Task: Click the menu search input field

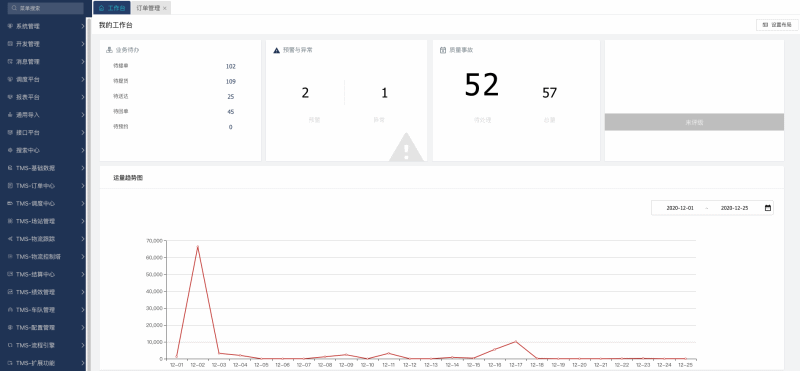Action: pyautogui.click(x=45, y=8)
